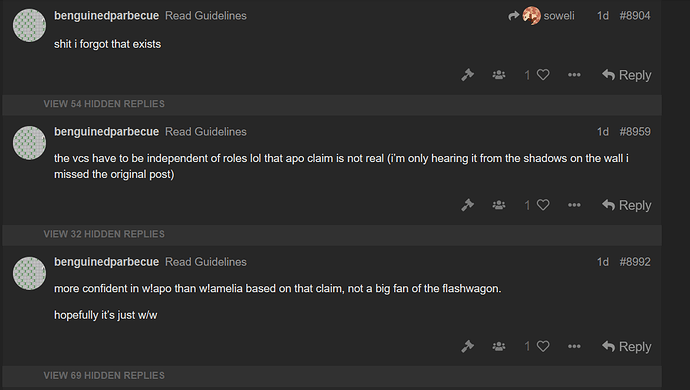Like the post "shit i forgot that exists"
Screen dimensions: 690x390
pyautogui.click(x=543, y=75)
